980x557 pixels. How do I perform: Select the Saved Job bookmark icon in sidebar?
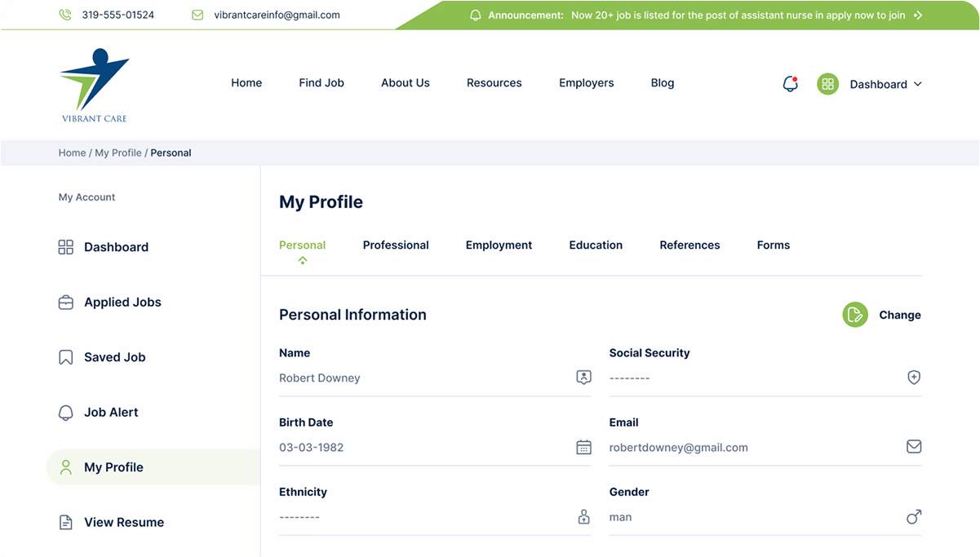pos(65,356)
